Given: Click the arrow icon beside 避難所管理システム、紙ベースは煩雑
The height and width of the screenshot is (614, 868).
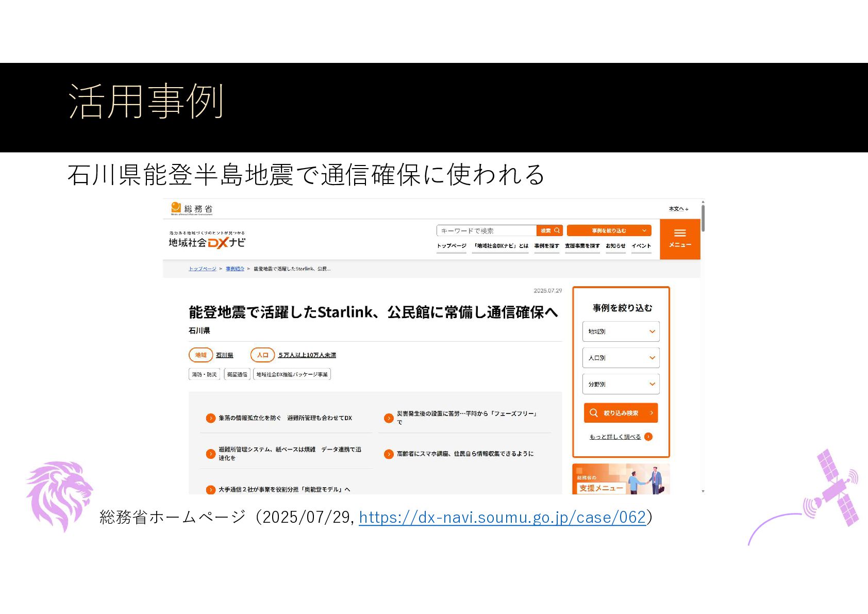Looking at the screenshot, I should [x=210, y=454].
